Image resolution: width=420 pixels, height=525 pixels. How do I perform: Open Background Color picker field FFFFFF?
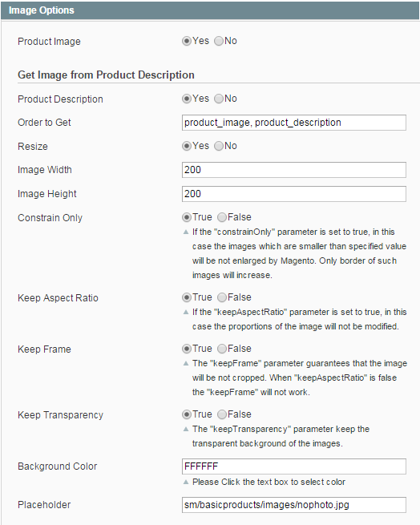pos(294,466)
